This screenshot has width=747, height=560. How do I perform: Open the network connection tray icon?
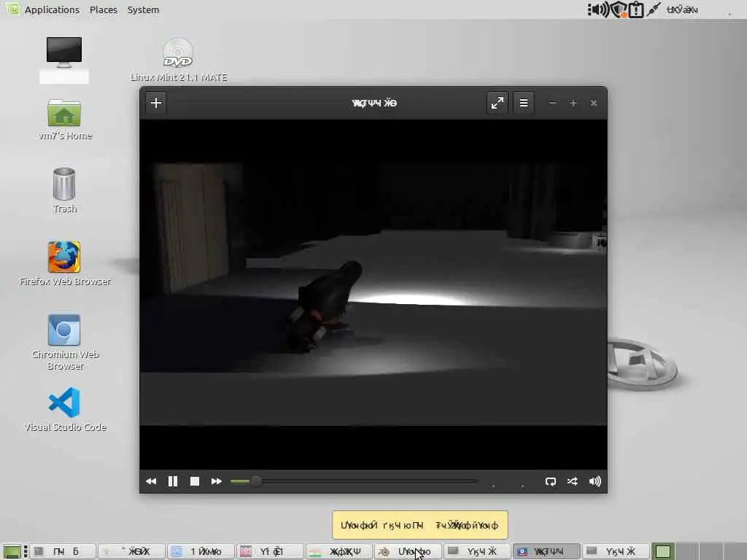[x=654, y=9]
